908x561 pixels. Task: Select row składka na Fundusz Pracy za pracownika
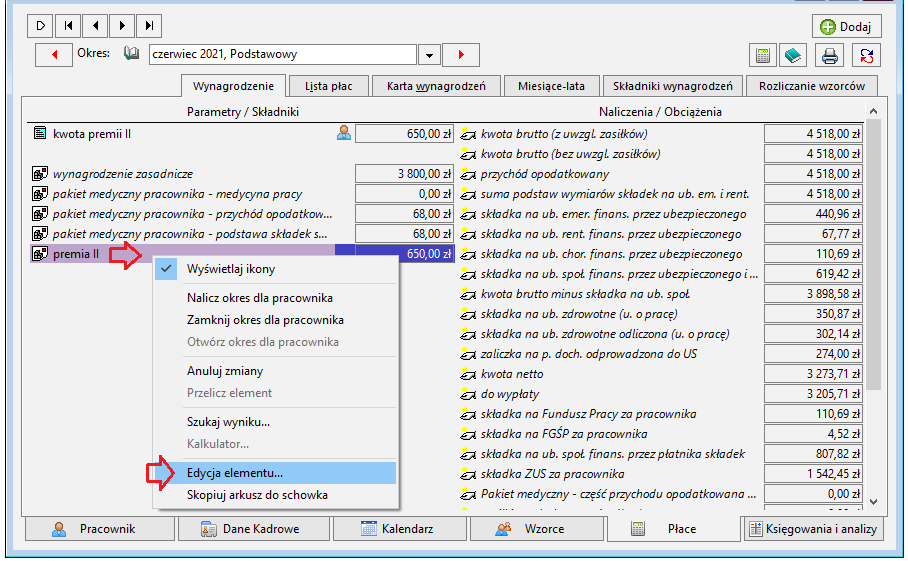click(x=661, y=414)
